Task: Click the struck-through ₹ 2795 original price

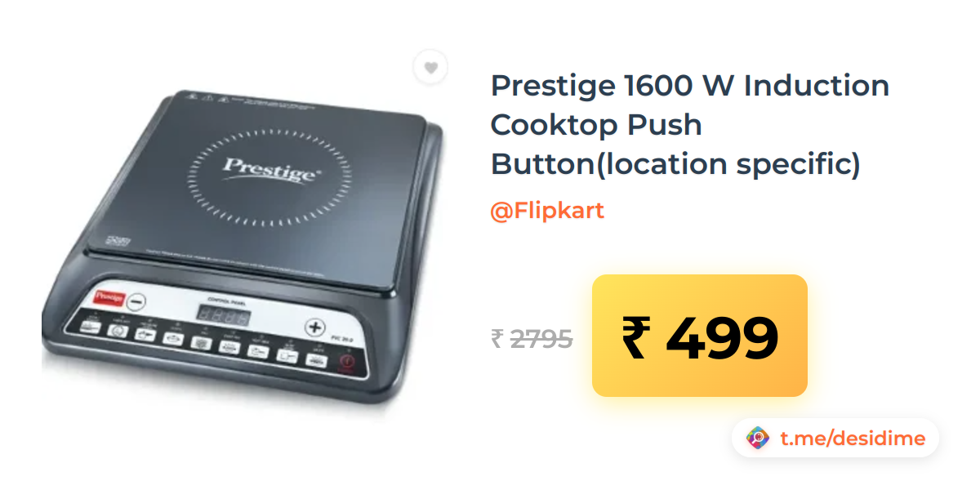Action: tap(532, 338)
